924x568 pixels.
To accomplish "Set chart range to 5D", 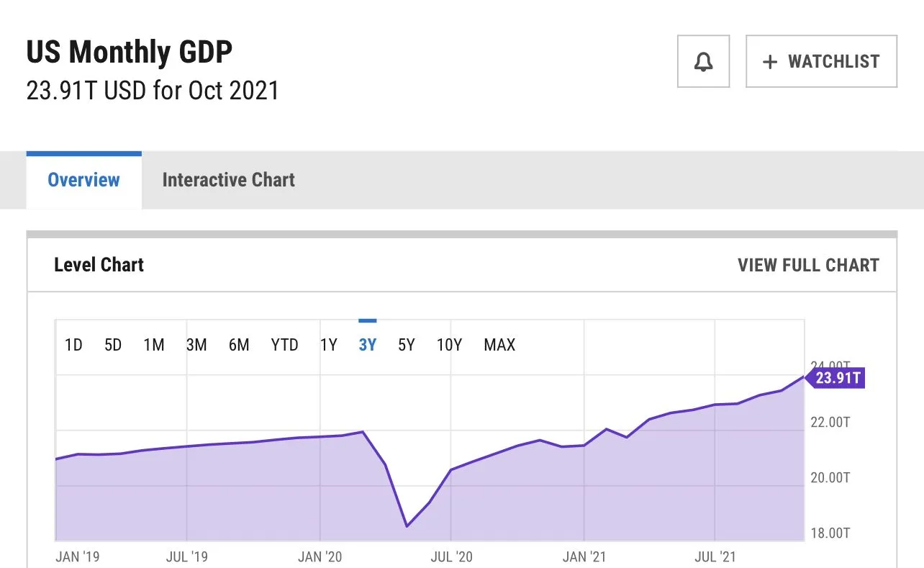I will (113, 346).
